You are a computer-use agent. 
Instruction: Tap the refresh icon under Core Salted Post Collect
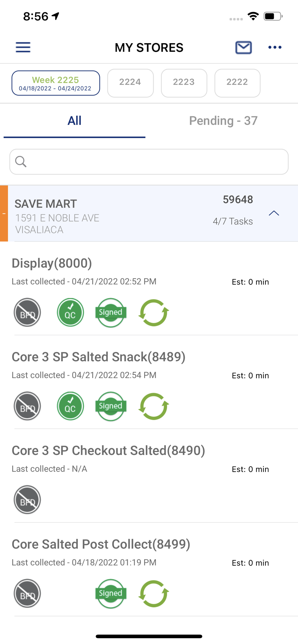154,593
